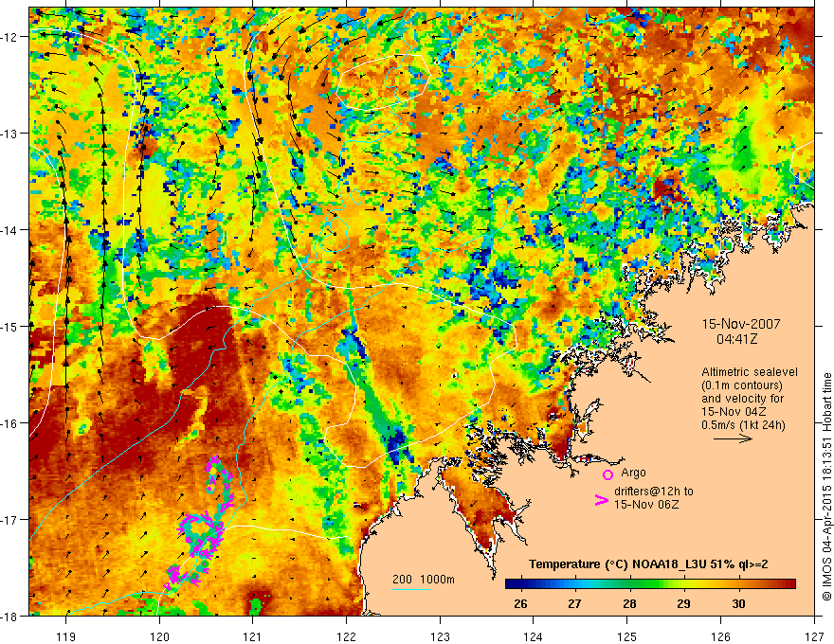
Task: Click the Temperature NOAA18_L3U colorbar title
Action: pyautogui.click(x=648, y=564)
